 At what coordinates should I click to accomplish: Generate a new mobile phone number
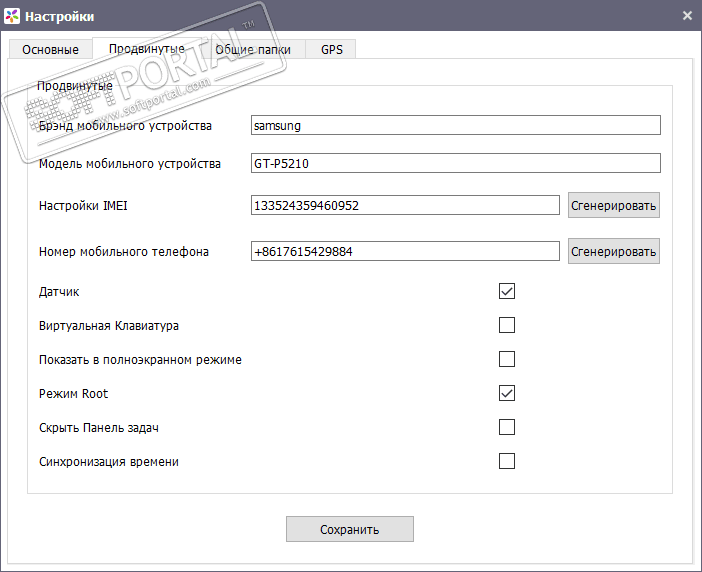point(614,252)
